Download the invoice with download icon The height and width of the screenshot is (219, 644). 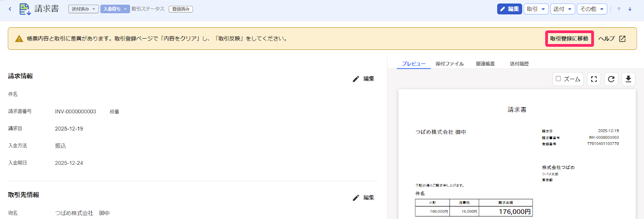pos(628,79)
